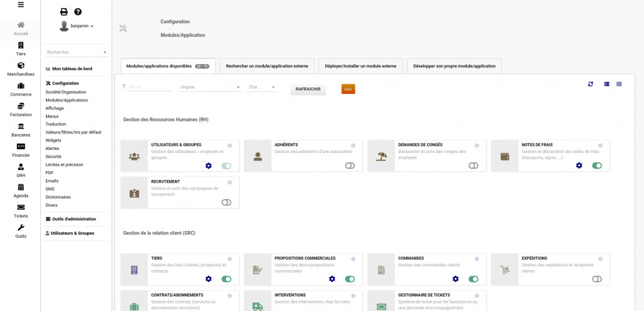Screen dimensions: 644x311
Task: Open the État filter dropdown
Action: tap(263, 88)
